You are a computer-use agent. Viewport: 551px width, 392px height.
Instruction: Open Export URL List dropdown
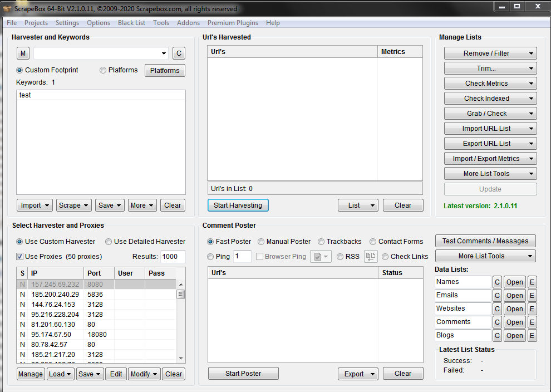pyautogui.click(x=490, y=144)
